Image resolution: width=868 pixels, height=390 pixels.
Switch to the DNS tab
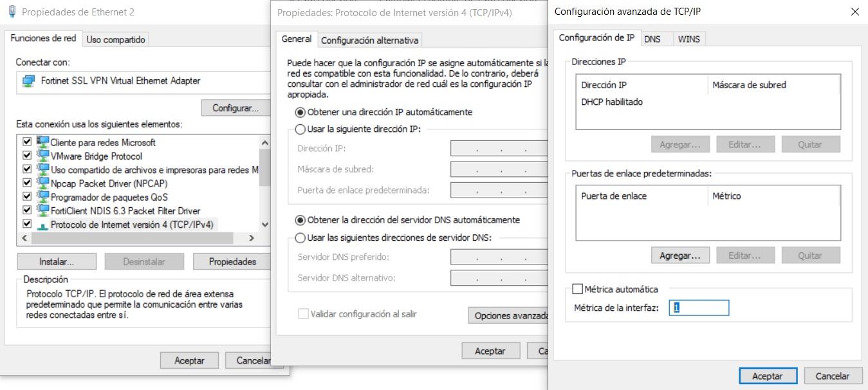[x=652, y=39]
